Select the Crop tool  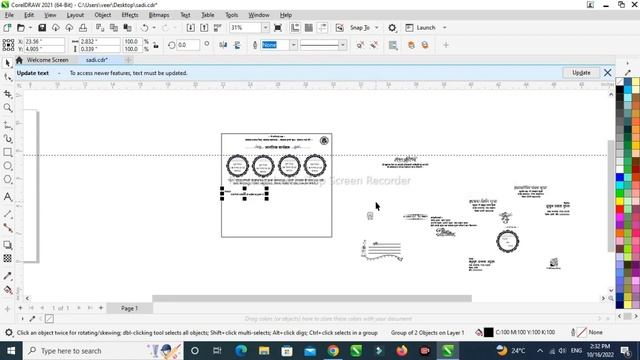pyautogui.click(x=8, y=94)
